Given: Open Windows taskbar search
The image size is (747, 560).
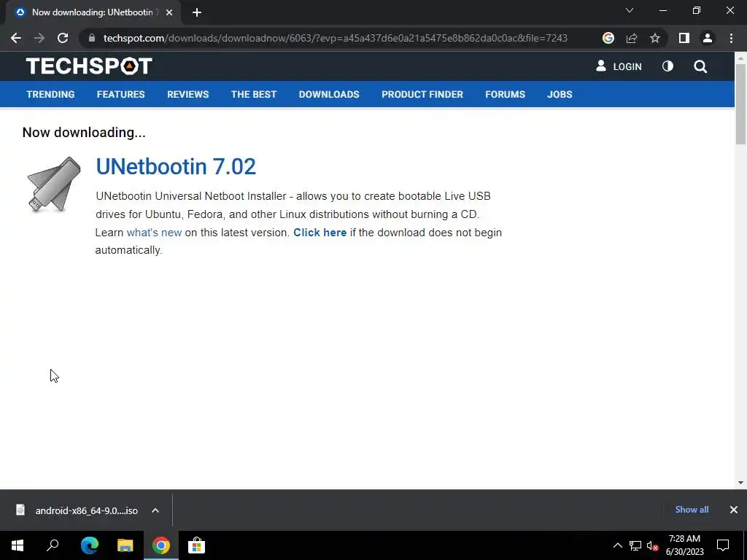Looking at the screenshot, I should pos(53,545).
